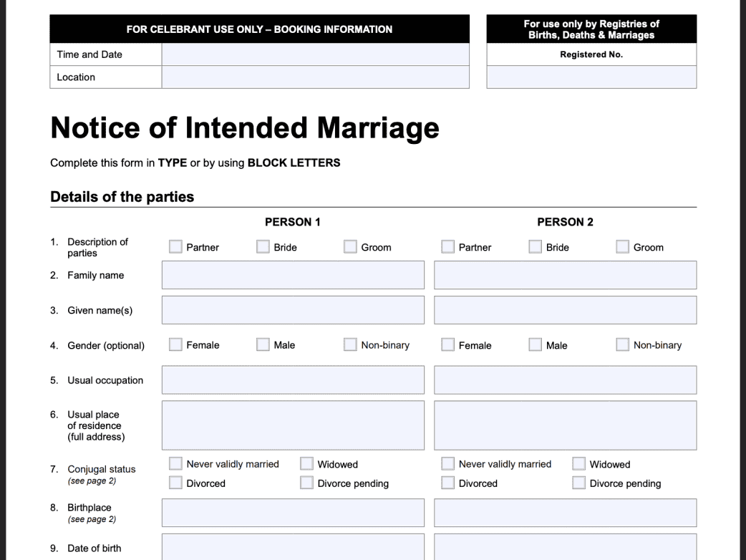Click Person 2's place of residence box

(565, 425)
